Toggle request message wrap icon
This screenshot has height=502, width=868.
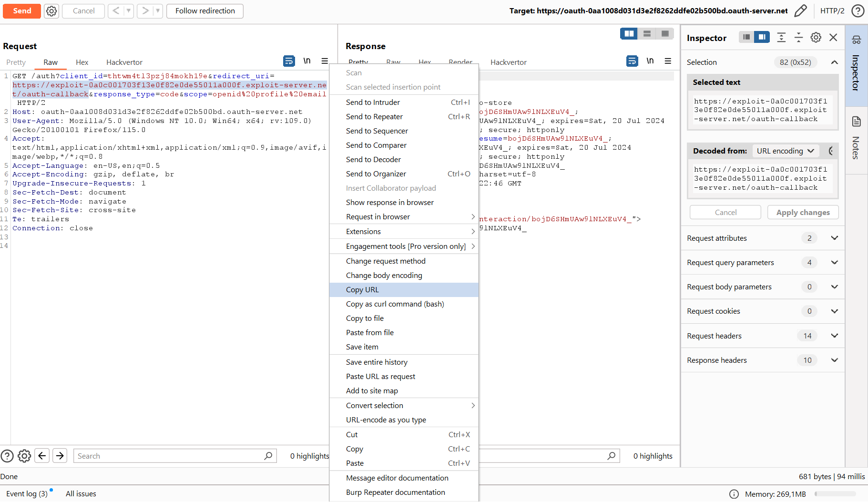[x=289, y=61]
